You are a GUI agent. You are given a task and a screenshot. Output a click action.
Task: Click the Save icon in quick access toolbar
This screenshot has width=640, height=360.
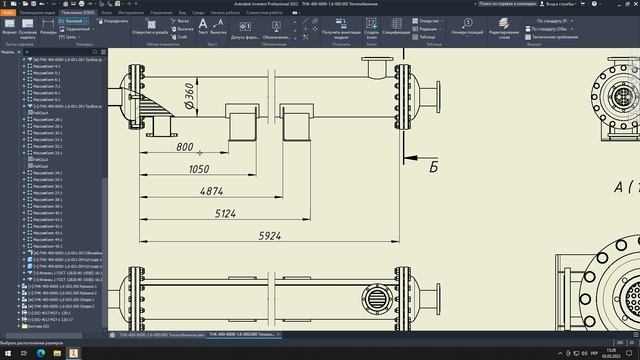(33, 4)
